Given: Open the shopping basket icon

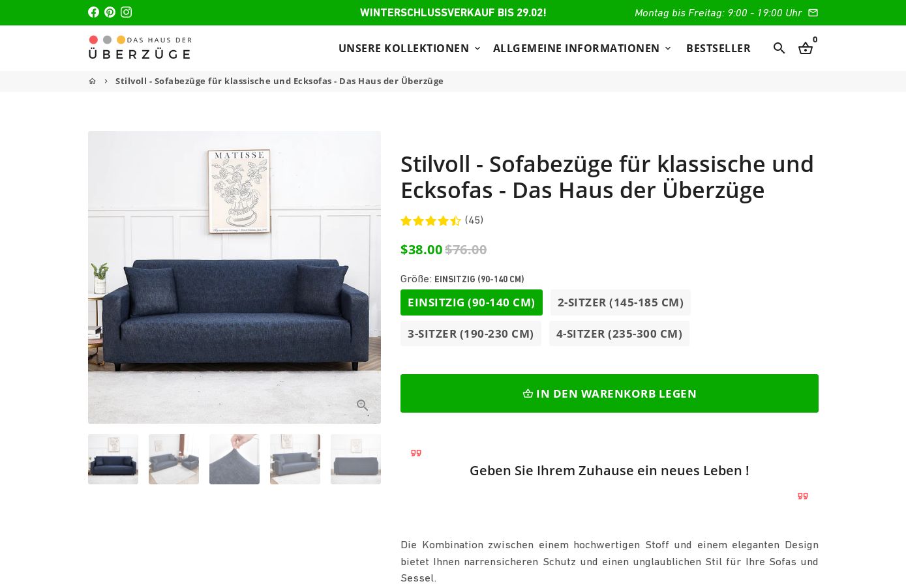Looking at the screenshot, I should point(806,48).
